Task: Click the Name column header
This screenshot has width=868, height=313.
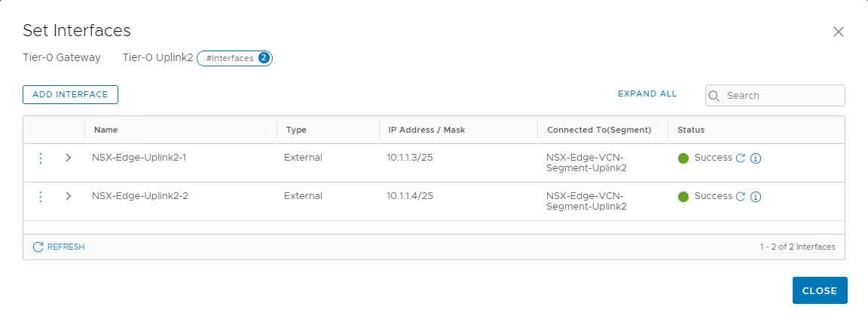Action: pyautogui.click(x=106, y=130)
